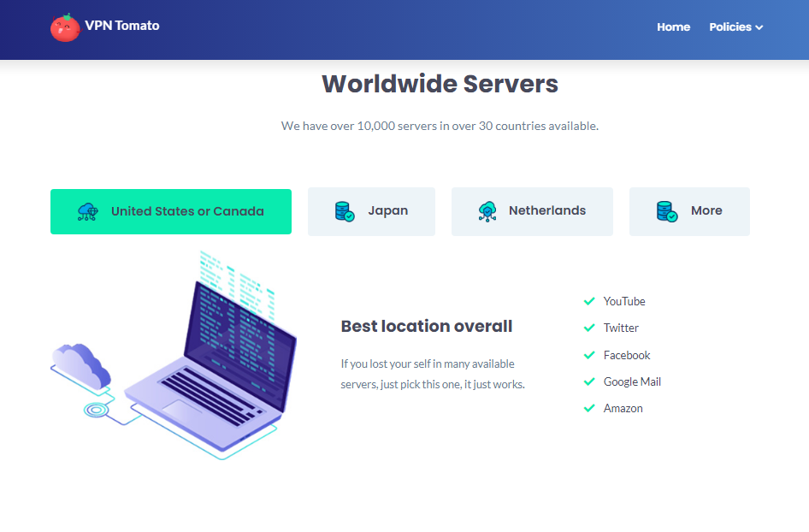The image size is (809, 532).
Task: Click the laptop and cloud illustration
Action: 174,356
